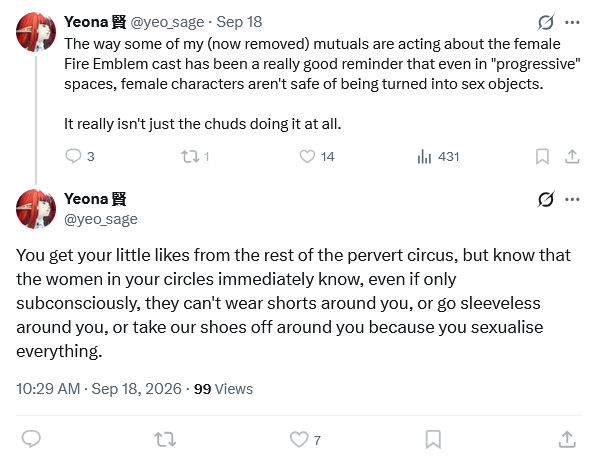
Task: Open the 10:29 AM Sep 18, 2026 timestamp
Action: click(x=99, y=389)
